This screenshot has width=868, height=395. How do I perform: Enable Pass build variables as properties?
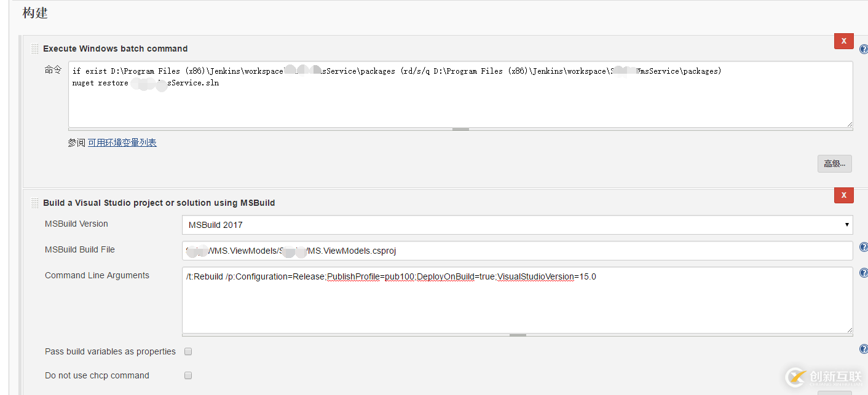[x=188, y=351]
